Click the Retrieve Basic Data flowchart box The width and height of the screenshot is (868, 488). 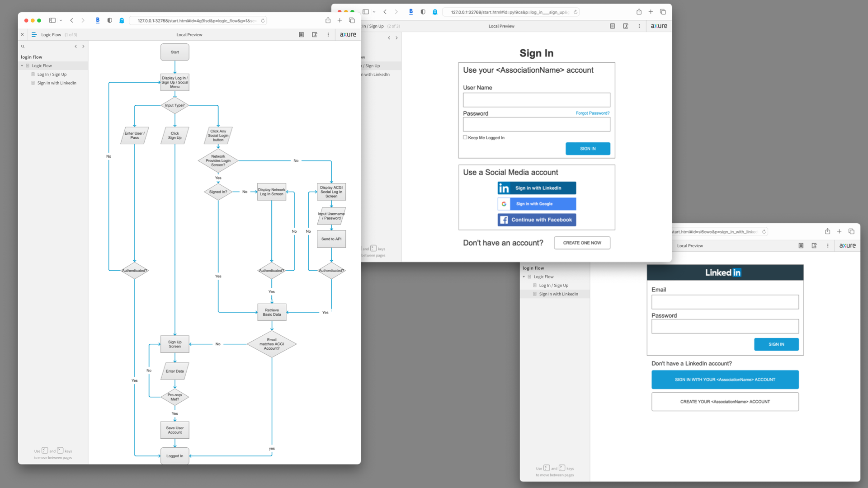[x=272, y=312]
